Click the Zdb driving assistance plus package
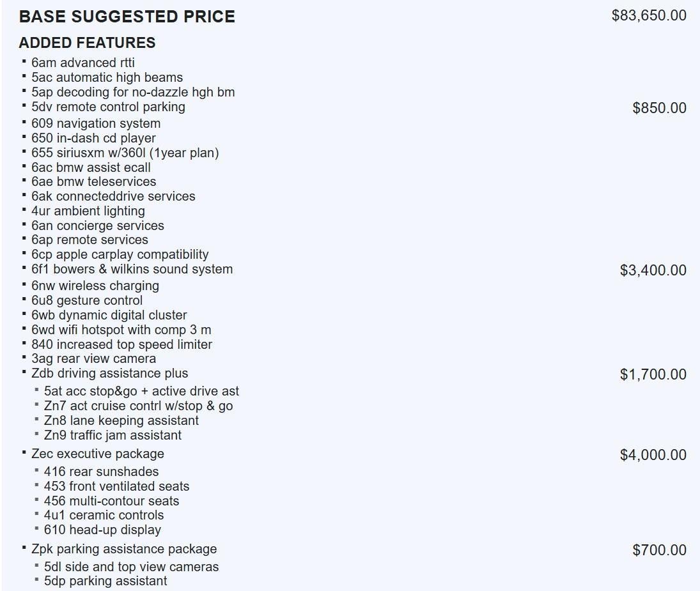Viewport: 700px width, 591px height. coord(109,373)
